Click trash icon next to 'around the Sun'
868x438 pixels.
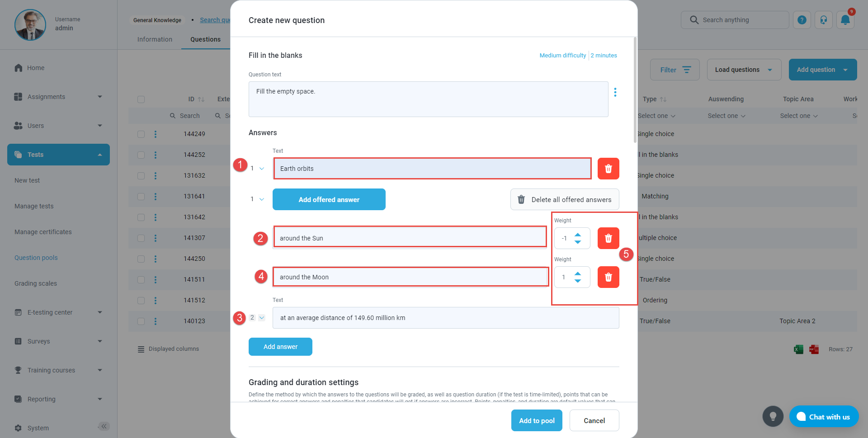tap(608, 238)
